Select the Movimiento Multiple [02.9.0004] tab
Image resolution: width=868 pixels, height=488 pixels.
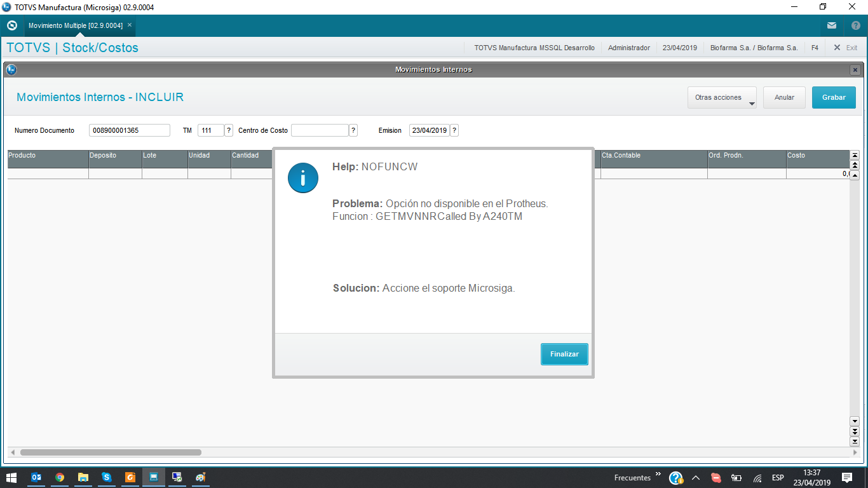(x=76, y=25)
